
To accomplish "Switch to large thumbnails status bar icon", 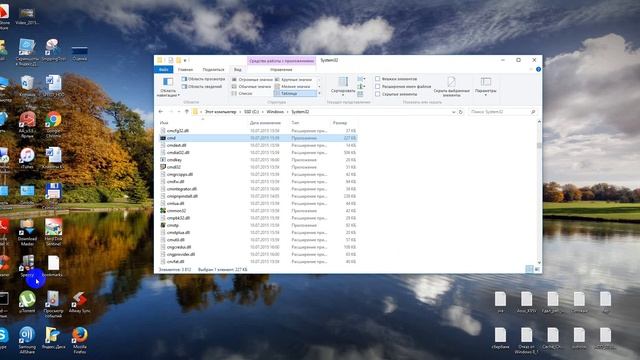I will click(x=537, y=269).
